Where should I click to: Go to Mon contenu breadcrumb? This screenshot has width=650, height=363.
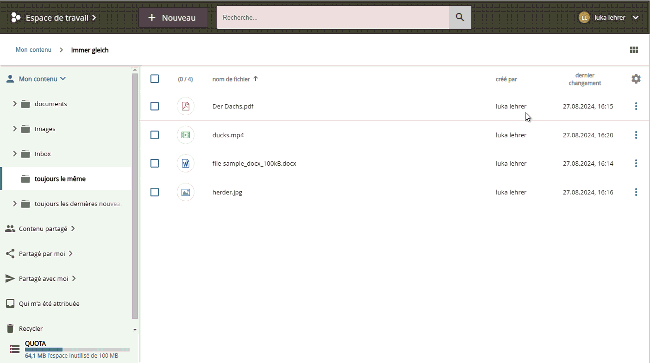pos(34,50)
